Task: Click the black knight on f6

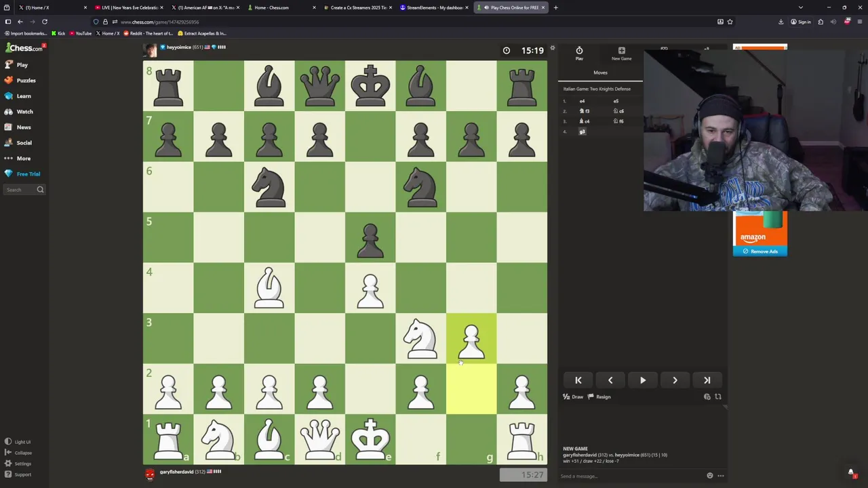Action: point(420,187)
